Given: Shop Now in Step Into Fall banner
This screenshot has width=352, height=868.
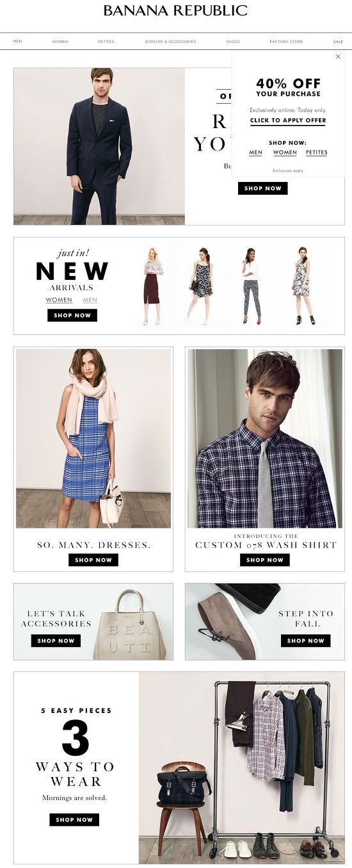Looking at the screenshot, I should coord(306,641).
